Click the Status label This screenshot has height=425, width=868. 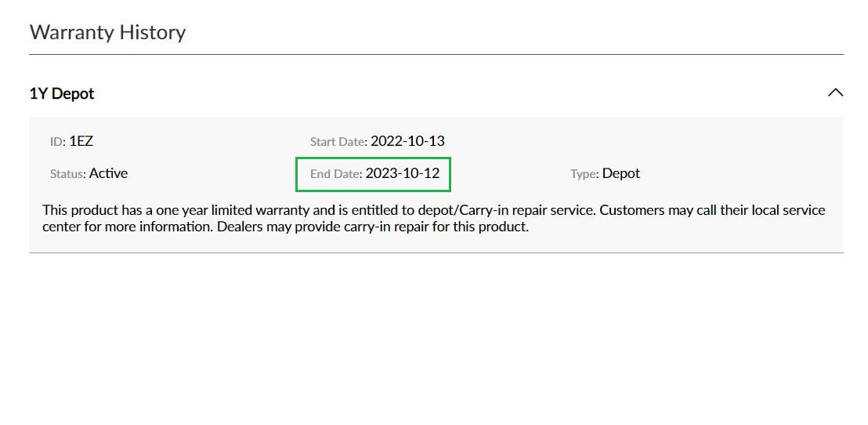[67, 174]
